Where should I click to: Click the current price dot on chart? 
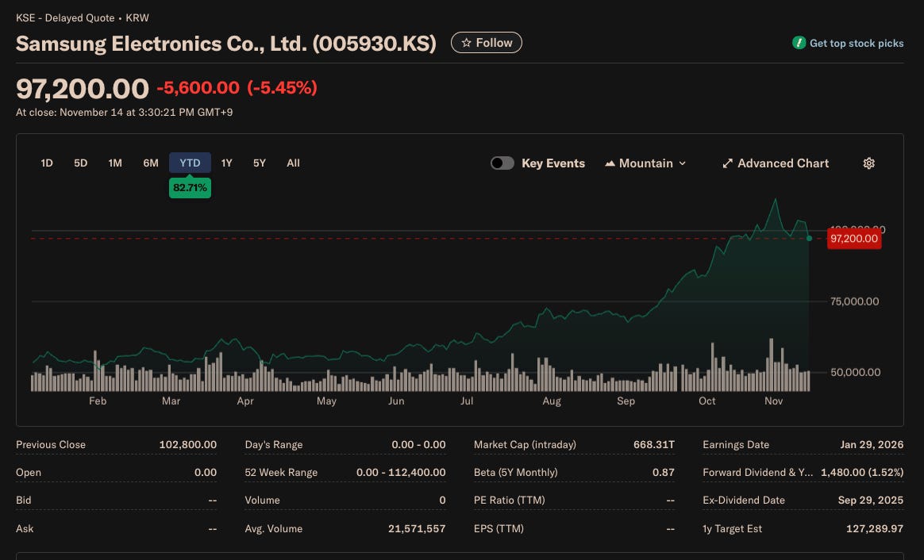(809, 239)
